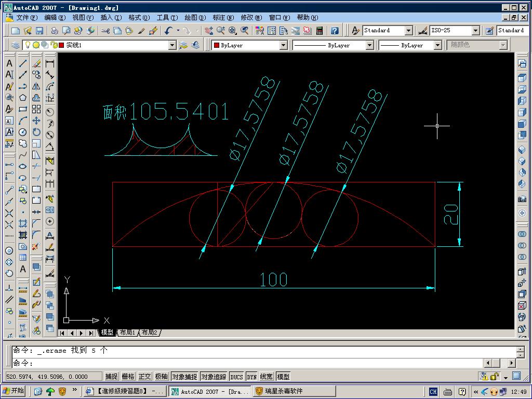The image size is (532, 399).
Task: Click the 开始 Start button
Action: (14, 391)
